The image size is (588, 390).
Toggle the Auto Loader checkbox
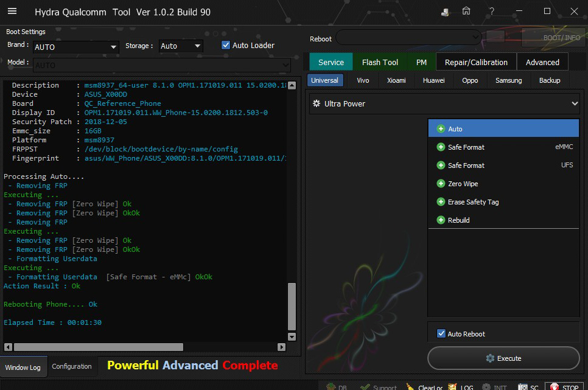point(226,45)
